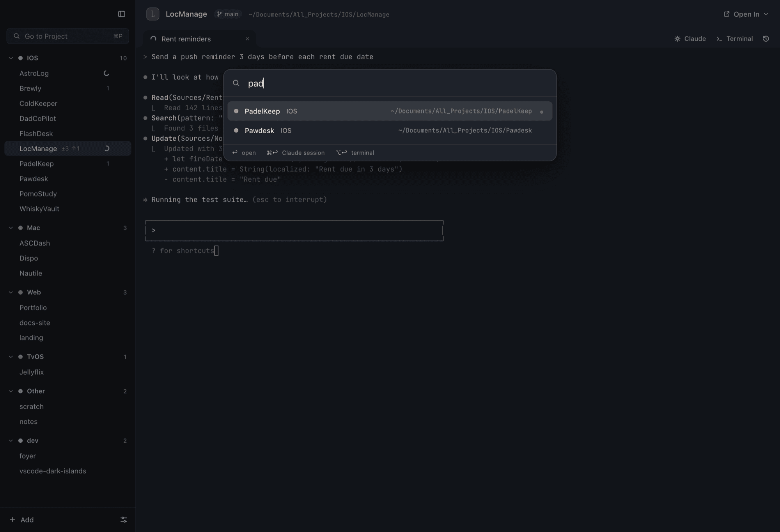Select DadCoPilot in the sidebar
This screenshot has height=532, width=780.
[68, 118]
